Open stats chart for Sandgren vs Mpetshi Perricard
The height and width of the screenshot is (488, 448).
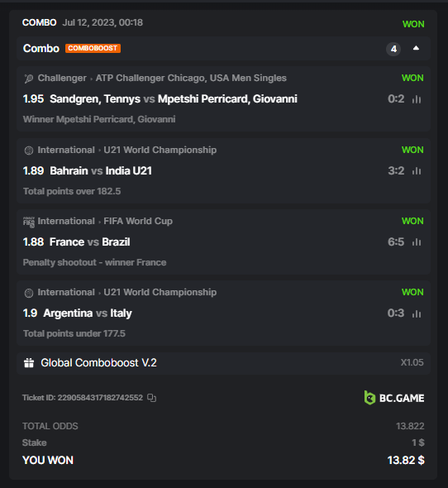417,99
